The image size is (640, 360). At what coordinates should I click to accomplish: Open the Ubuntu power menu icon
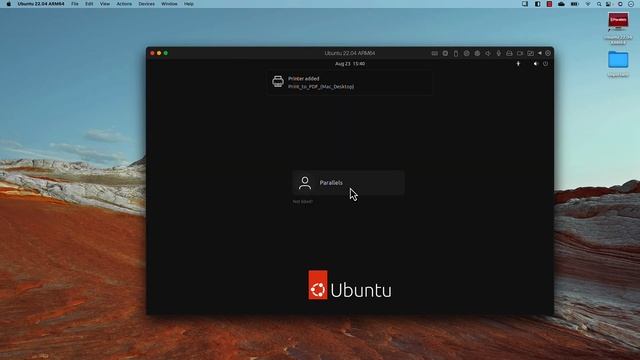546,64
